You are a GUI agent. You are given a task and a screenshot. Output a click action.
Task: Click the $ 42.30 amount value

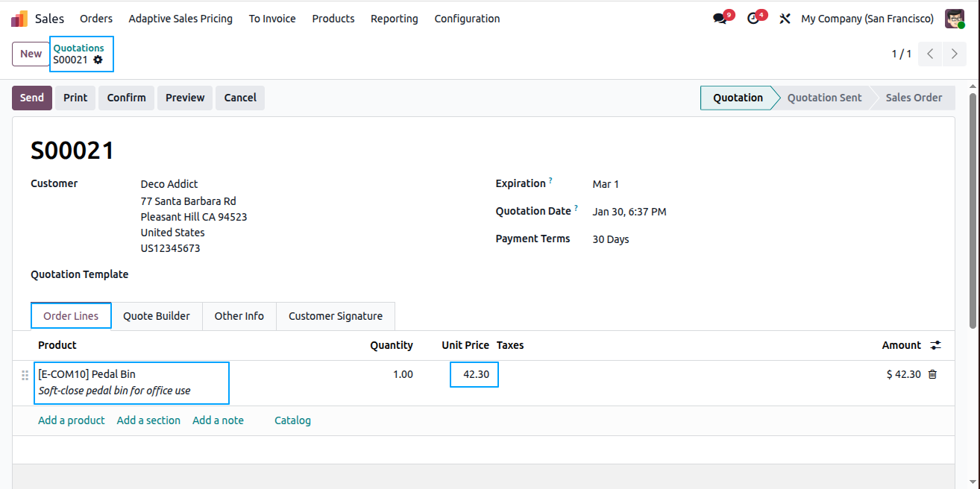tap(903, 374)
